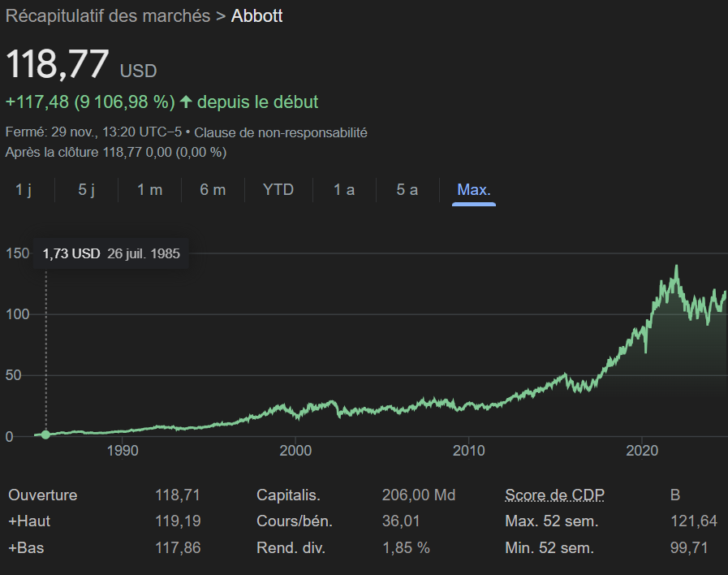The height and width of the screenshot is (575, 728).
Task: Click the 206,00 Md market cap value
Action: (419, 495)
